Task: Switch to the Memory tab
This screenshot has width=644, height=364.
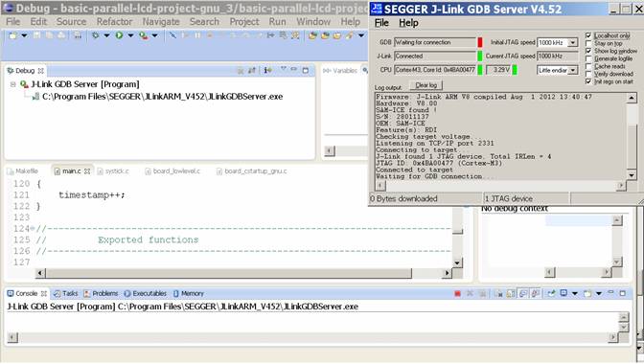Action: coord(189,293)
